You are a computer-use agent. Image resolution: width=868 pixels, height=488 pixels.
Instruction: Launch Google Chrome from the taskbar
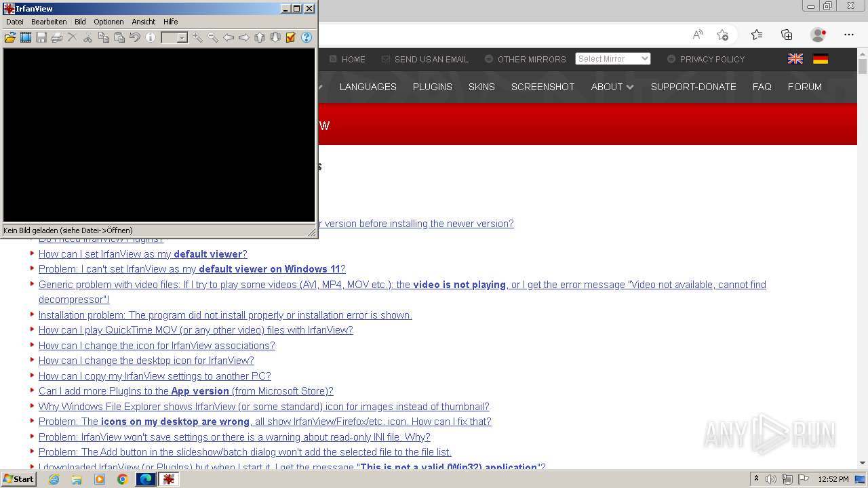[122, 479]
